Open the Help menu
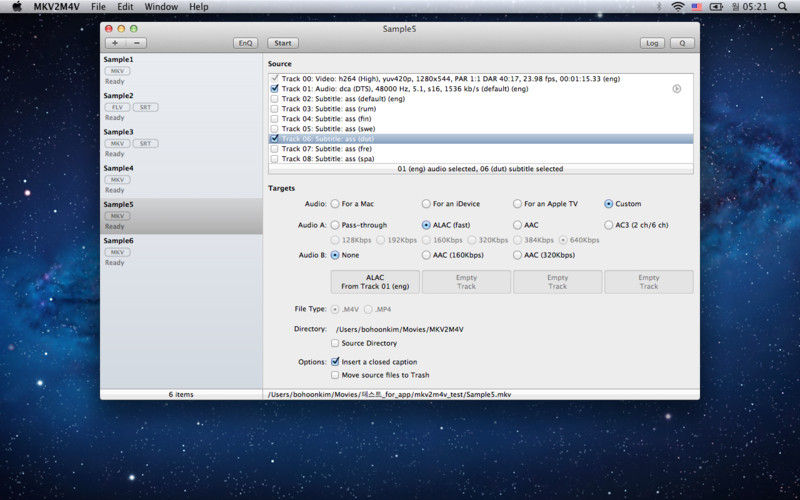800x500 pixels. 198,7
